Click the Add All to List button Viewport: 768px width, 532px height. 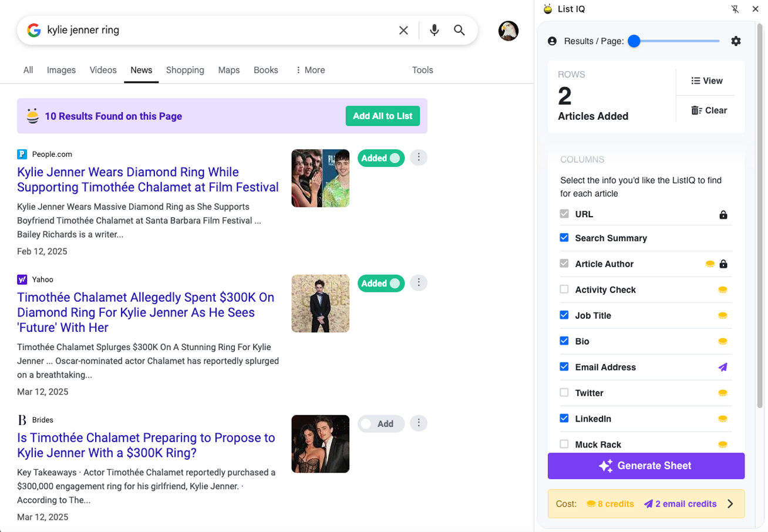point(383,116)
